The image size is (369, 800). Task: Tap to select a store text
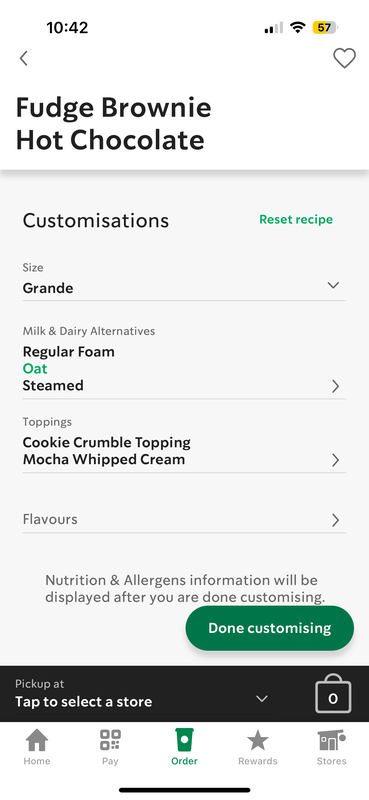point(84,702)
